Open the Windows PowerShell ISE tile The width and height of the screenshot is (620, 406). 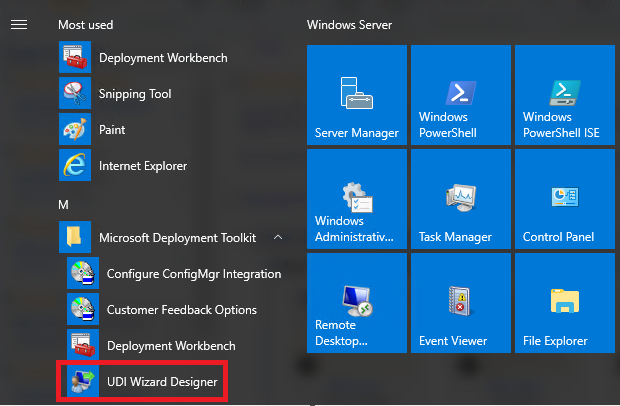(565, 95)
